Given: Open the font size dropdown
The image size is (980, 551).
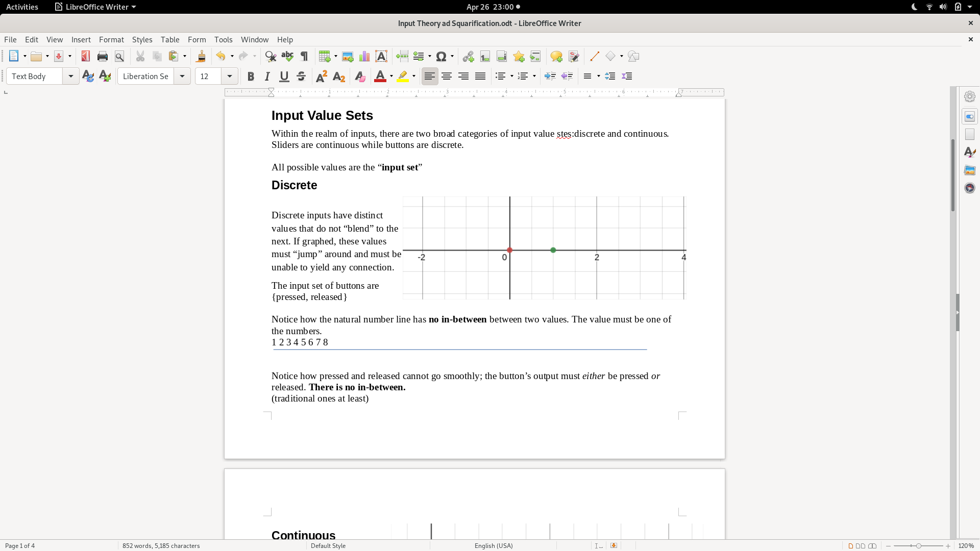Looking at the screenshot, I should (x=230, y=77).
